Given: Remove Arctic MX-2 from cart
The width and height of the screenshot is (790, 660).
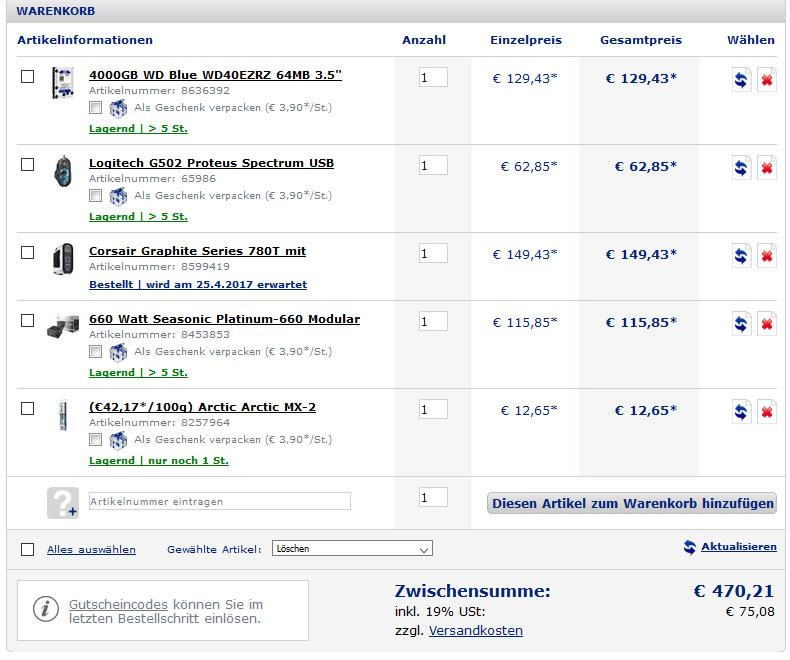Looking at the screenshot, I should click(x=766, y=412).
